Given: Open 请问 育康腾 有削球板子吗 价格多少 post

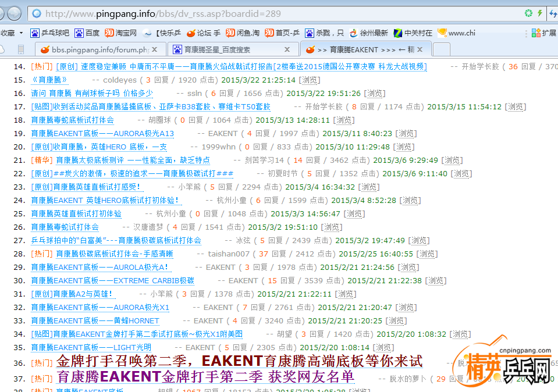Looking at the screenshot, I should pos(92,94).
